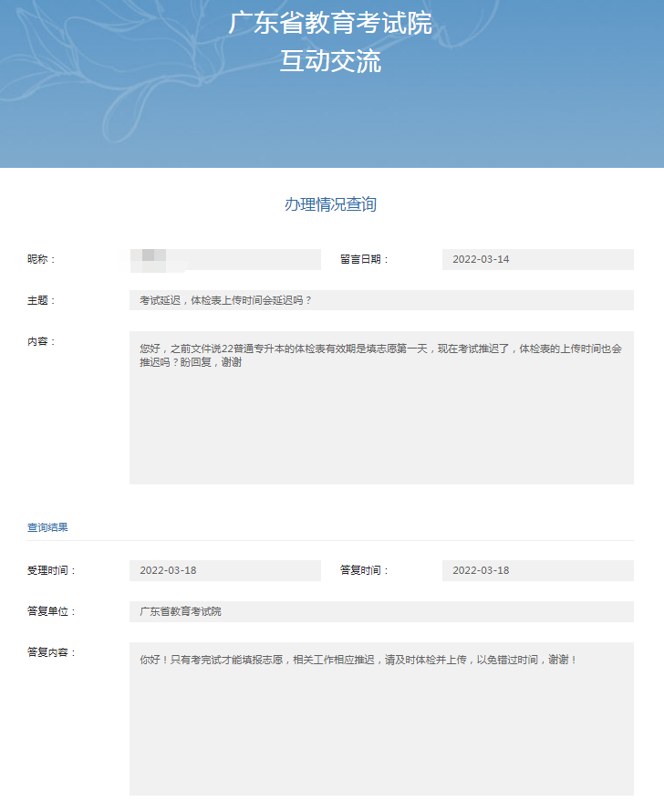Click the 内容 message text area
Image resolution: width=664 pixels, height=812 pixels.
(381, 408)
